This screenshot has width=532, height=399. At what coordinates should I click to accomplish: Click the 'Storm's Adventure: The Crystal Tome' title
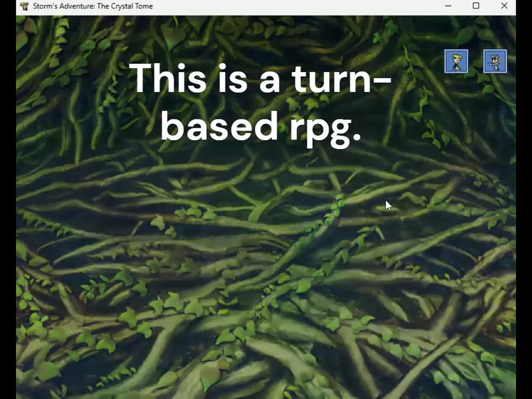coord(93,6)
